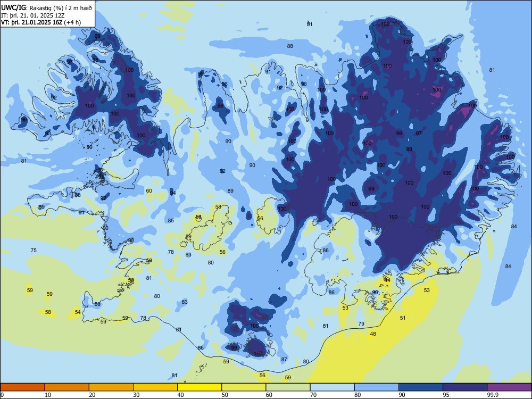Click the map value '85' inland
532x399 pixels.
click(x=171, y=221)
